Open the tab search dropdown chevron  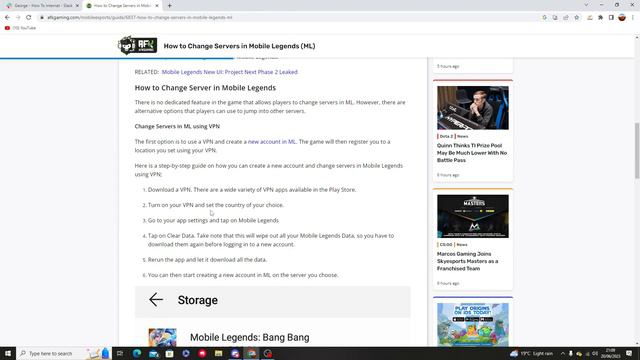pyautogui.click(x=586, y=5)
